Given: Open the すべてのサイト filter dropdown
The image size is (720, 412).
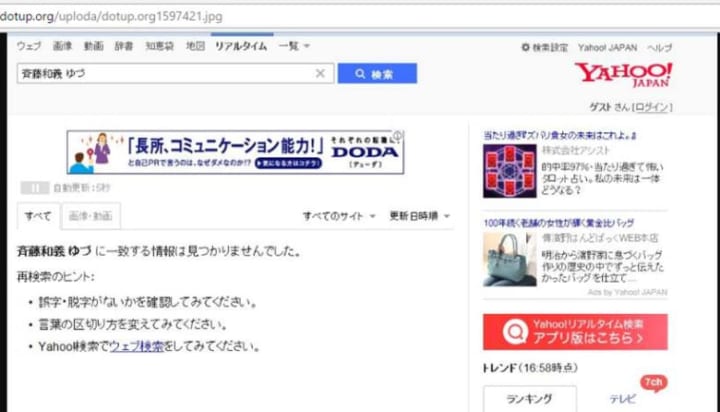Looking at the screenshot, I should click(339, 216).
